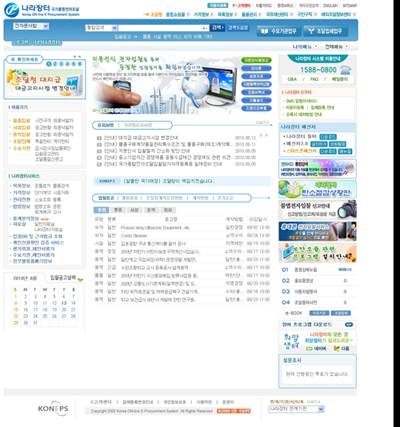Select banner page number 3 indicator
Screen dimensions: 400x427
click(x=61, y=64)
